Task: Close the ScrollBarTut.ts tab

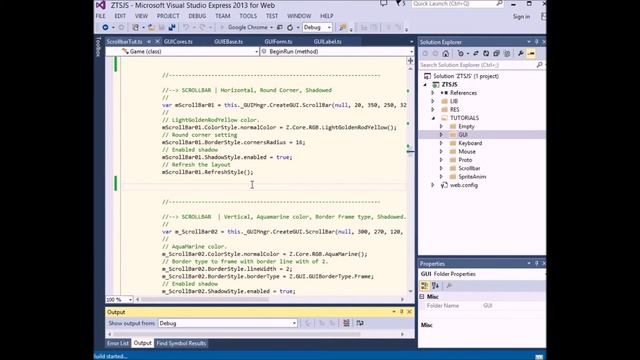Action: coord(158,42)
